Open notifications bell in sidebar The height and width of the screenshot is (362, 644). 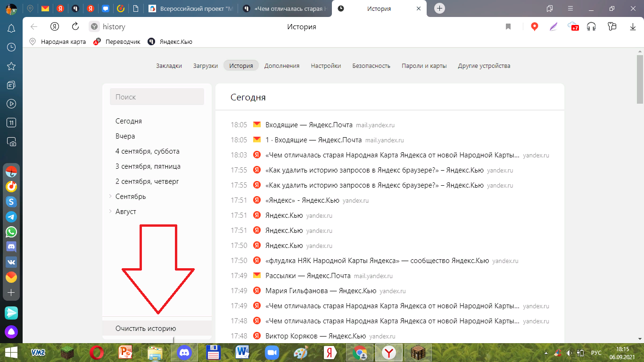pyautogui.click(x=11, y=28)
